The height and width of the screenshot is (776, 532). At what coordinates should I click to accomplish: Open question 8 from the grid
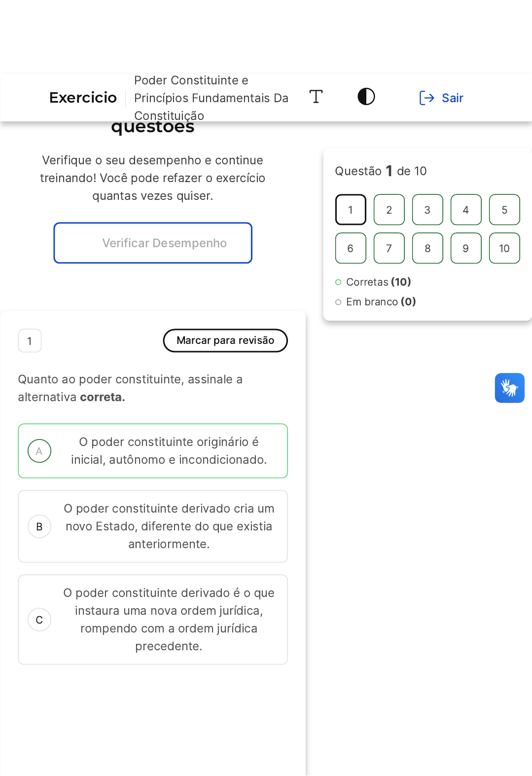[427, 248]
